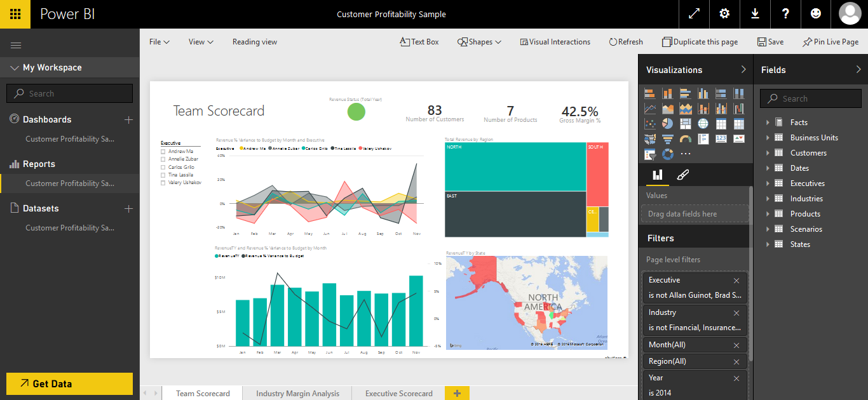Switch to the Executive Scorecard tab
The width and height of the screenshot is (868, 400).
399,393
